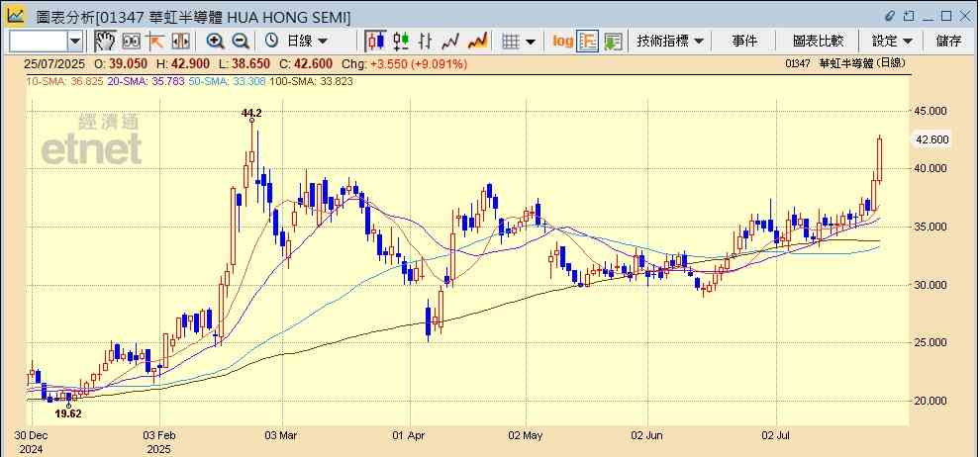Open the 設定 settings menu
980x457 pixels.
[892, 42]
